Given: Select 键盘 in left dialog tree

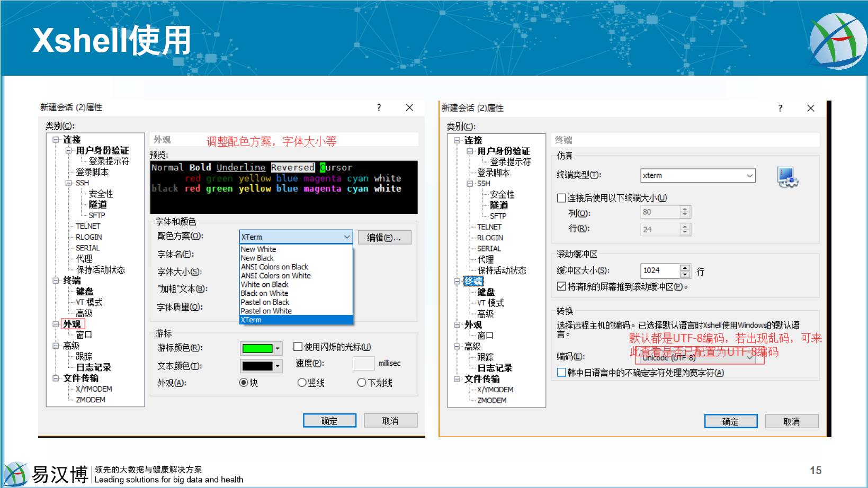Looking at the screenshot, I should pyautogui.click(x=85, y=291).
